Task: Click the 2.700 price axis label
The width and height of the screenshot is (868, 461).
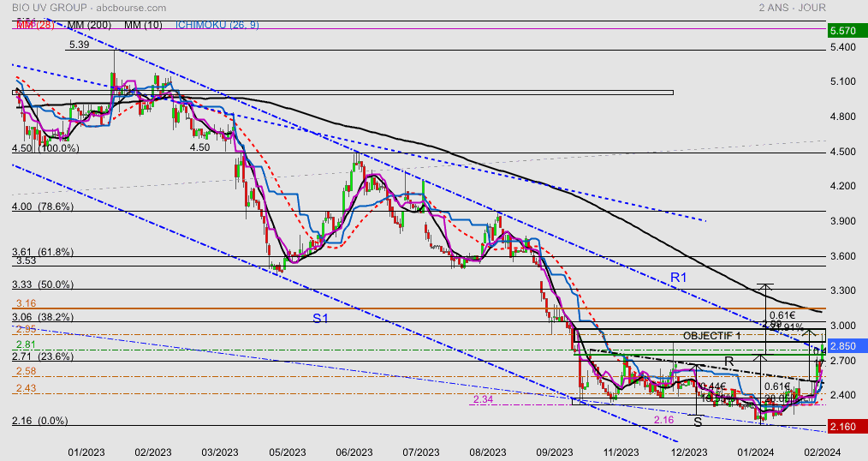Action: click(842, 361)
